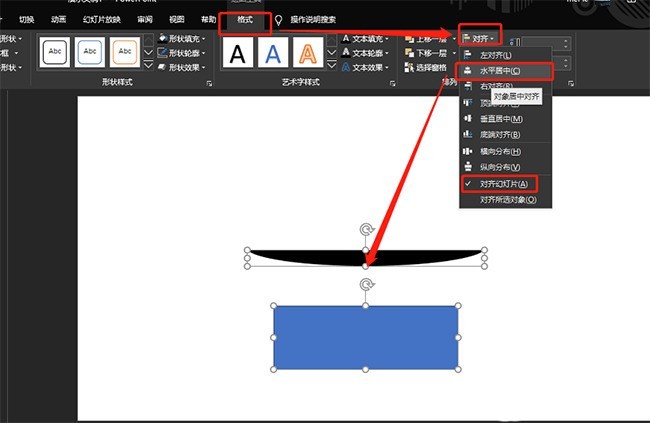Select 对齐所选对象(O) alignment mode

(508, 199)
